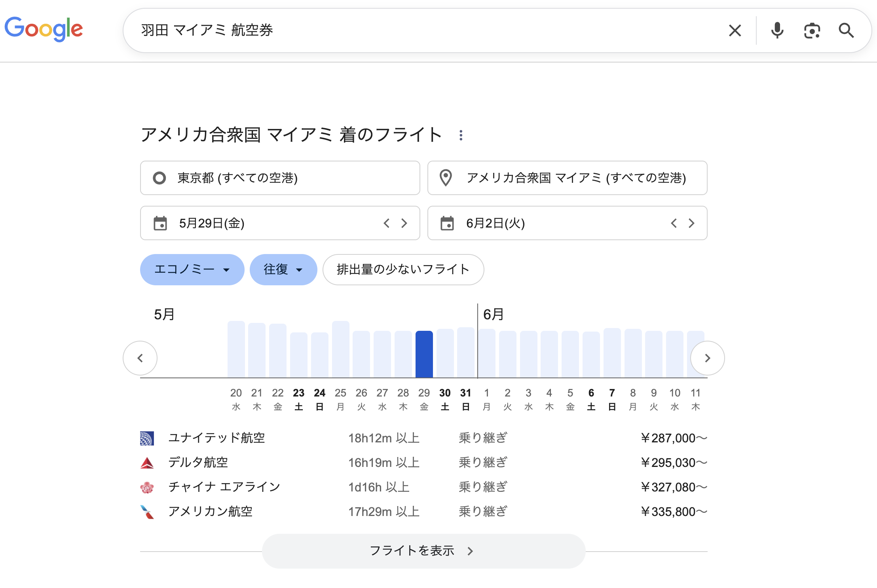Viewport: 877px width, 588px height.
Task: Select the highlighted May 29 price bar
Action: 424,354
